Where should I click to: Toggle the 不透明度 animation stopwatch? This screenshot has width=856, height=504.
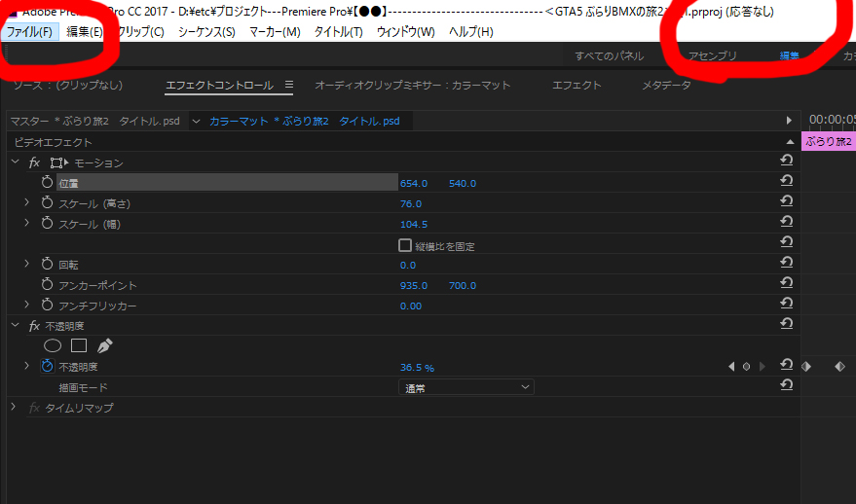pyautogui.click(x=48, y=366)
